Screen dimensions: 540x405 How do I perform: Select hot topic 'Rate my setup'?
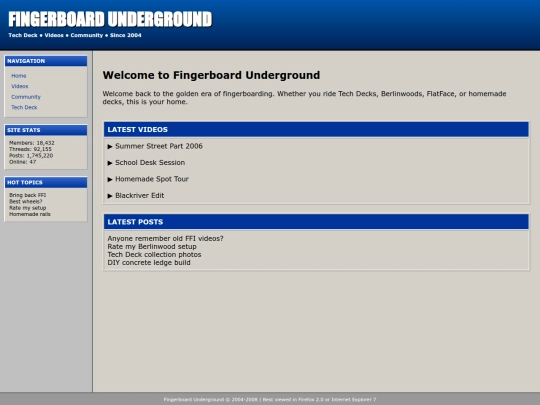[x=28, y=208]
